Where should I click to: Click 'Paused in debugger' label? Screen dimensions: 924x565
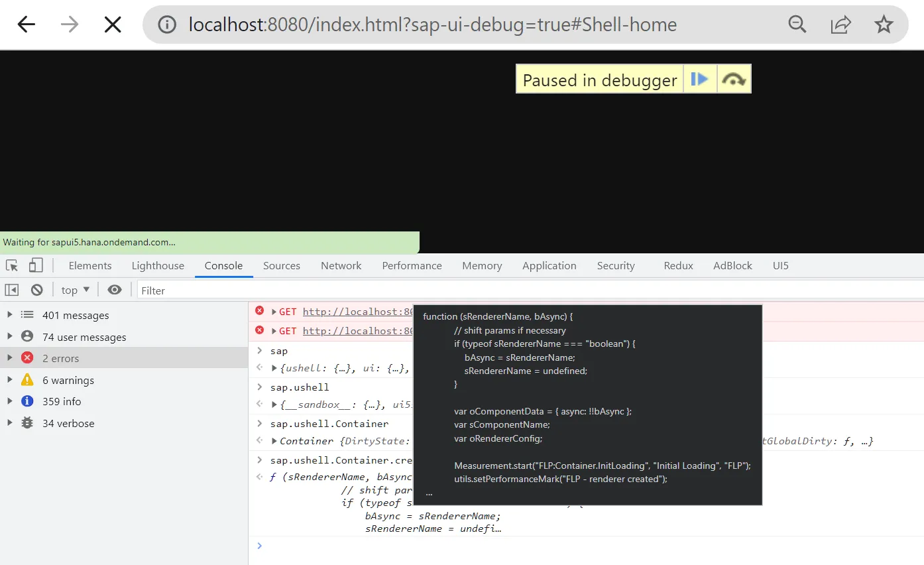pyautogui.click(x=600, y=80)
